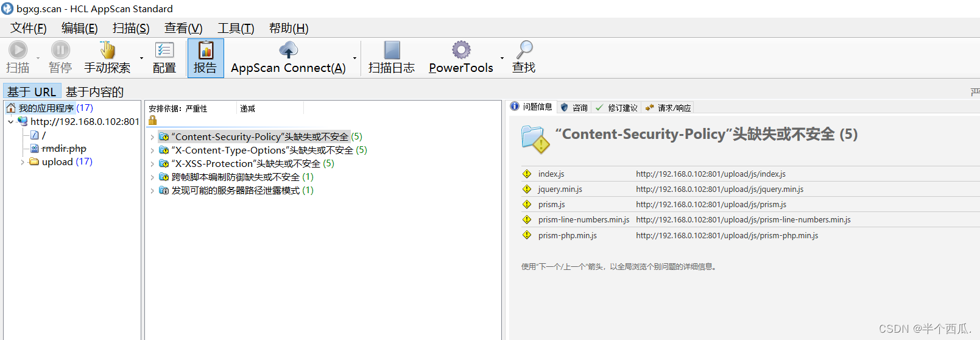Click the cross-frame scripting issue icon
980x340 pixels.
[x=164, y=177]
